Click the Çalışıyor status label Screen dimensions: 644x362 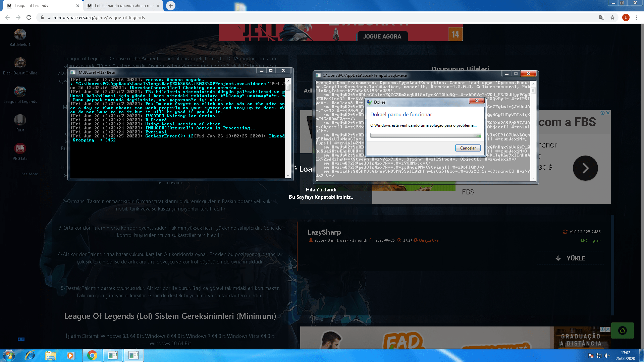click(x=593, y=241)
